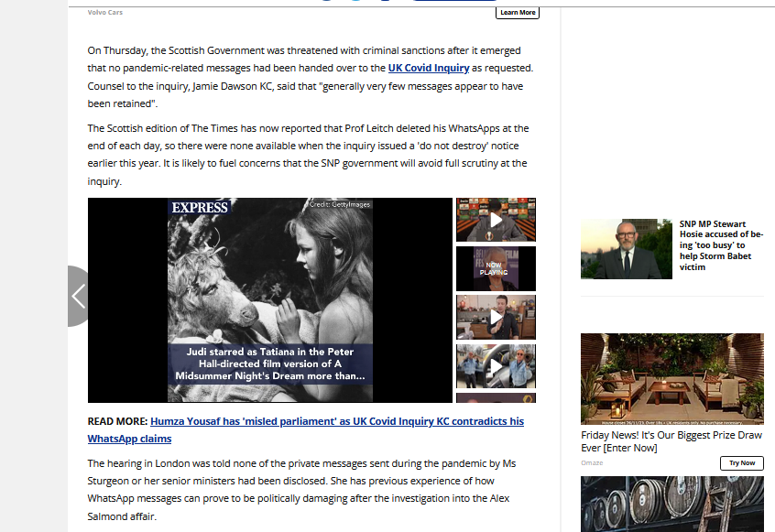Click the Try Now button on Omaze ad

(x=741, y=462)
